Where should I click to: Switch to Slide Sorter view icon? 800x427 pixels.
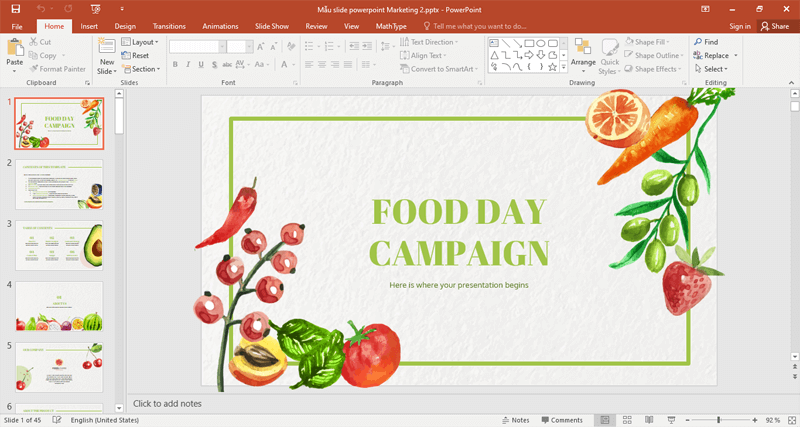(x=627, y=420)
